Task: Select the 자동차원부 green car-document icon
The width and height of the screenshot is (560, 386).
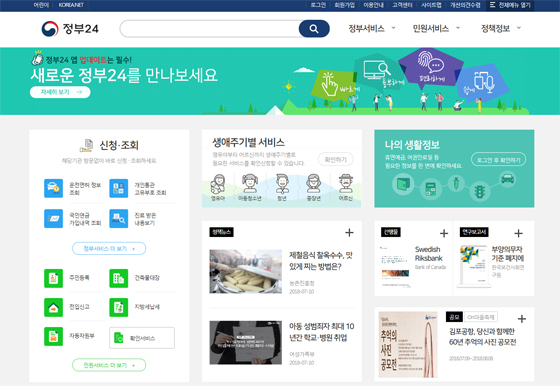Action: (54, 336)
